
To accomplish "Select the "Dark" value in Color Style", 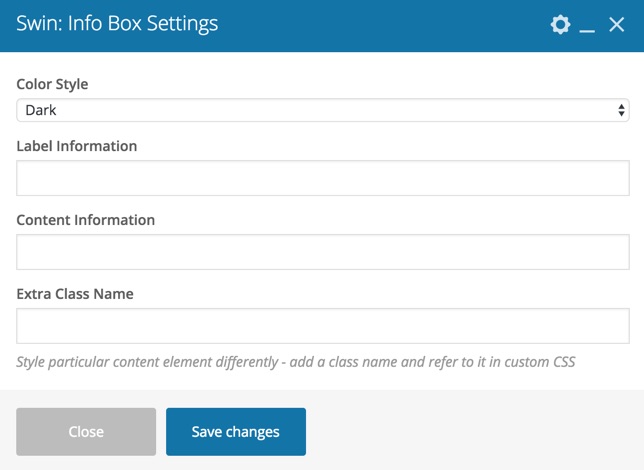I will pos(41,110).
